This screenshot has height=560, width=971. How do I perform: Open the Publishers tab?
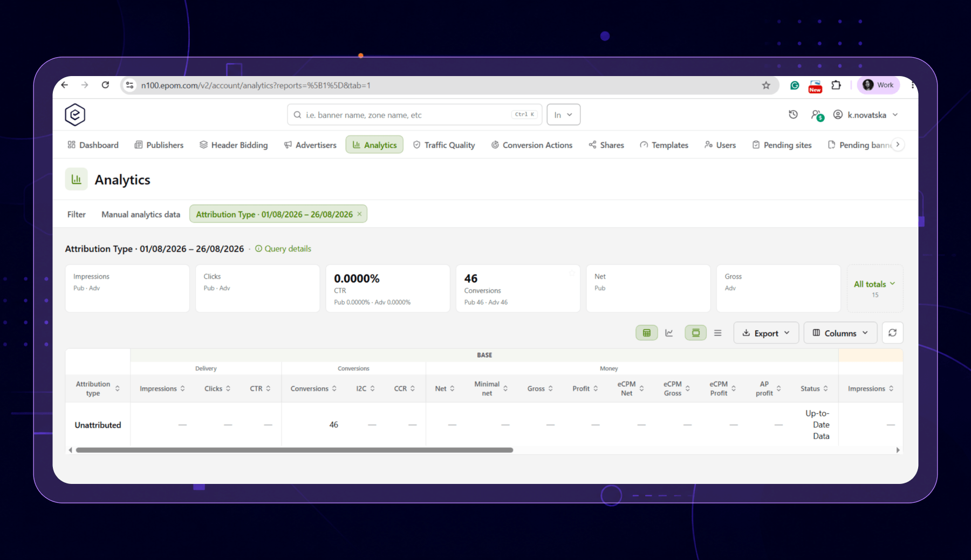coord(159,145)
